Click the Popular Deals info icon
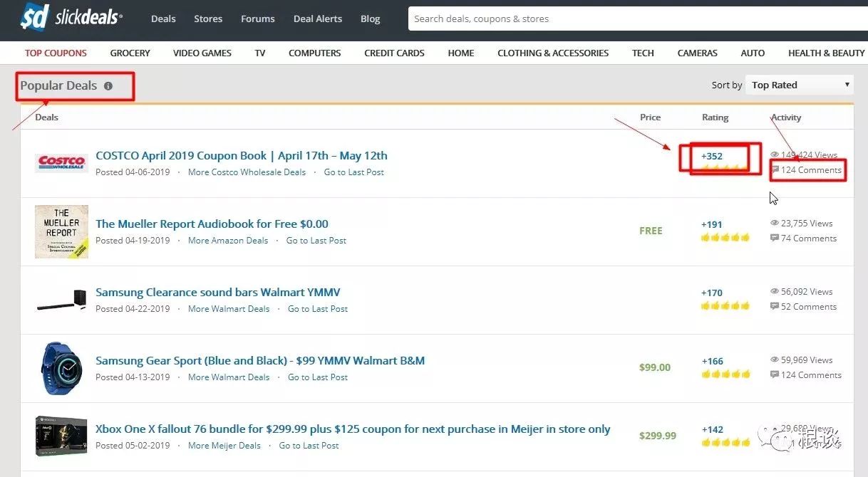Screen dimensions: 868x477 [108, 86]
